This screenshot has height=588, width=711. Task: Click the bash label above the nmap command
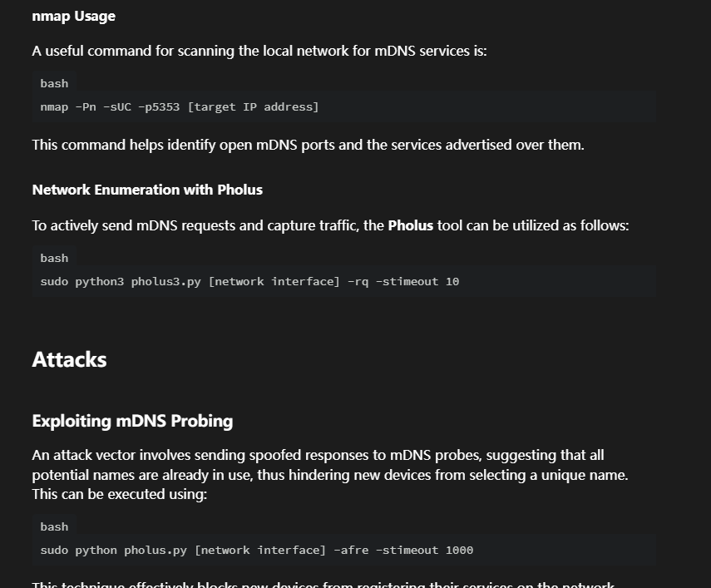(x=54, y=83)
